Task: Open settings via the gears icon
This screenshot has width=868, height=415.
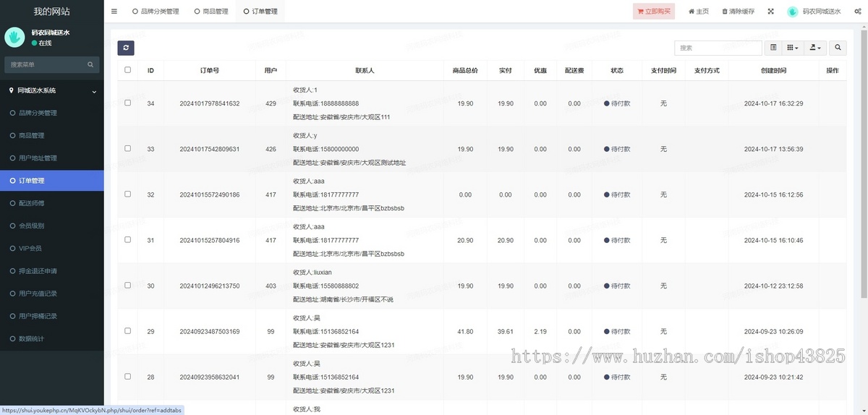Action: (858, 12)
